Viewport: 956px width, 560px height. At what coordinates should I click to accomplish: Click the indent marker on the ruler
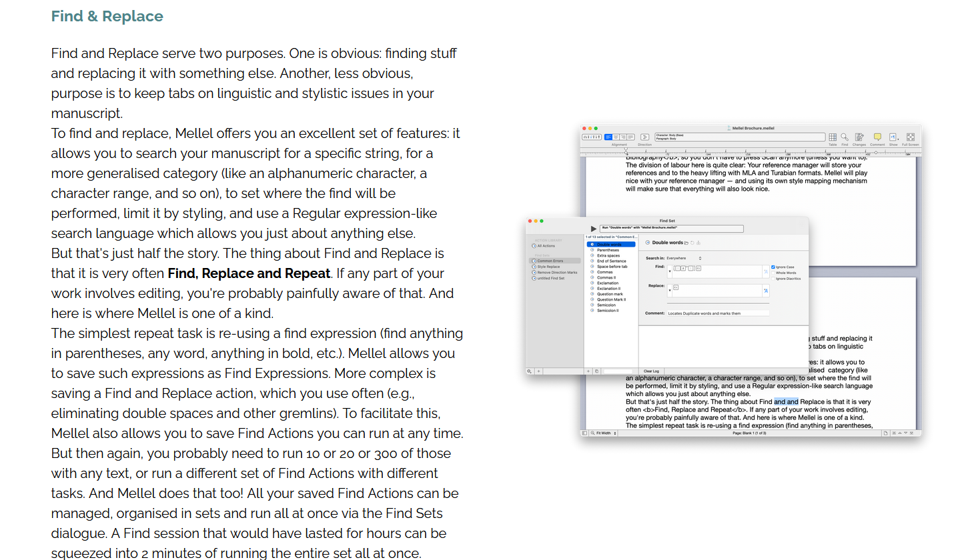pos(626,151)
